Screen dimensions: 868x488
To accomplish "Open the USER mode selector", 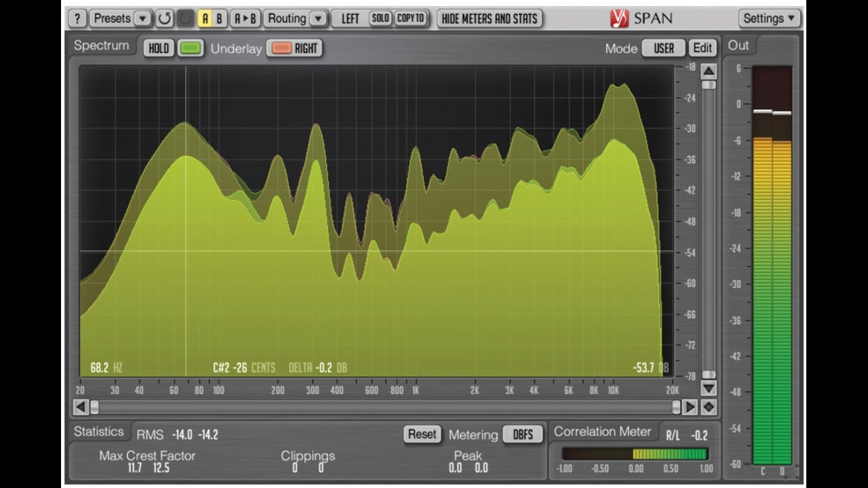I will (663, 48).
